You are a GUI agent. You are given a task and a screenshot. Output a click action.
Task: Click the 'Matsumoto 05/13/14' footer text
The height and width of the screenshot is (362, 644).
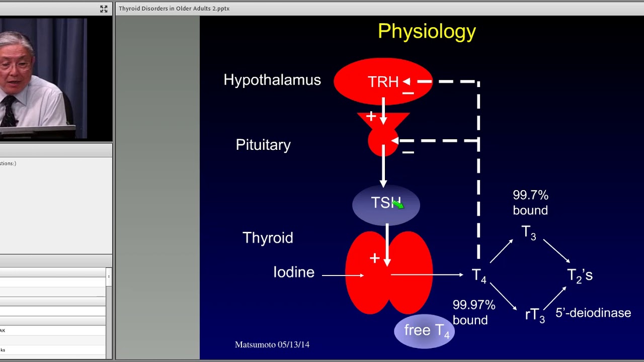(x=272, y=344)
